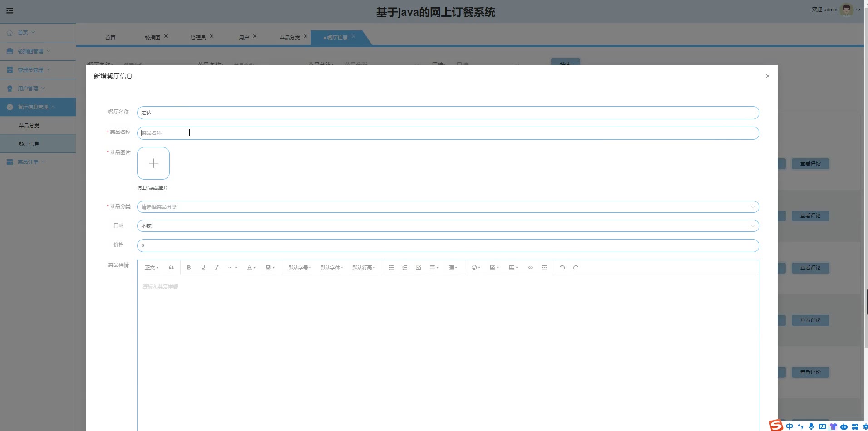Click the Sogou input method logo
868x431 pixels.
[776, 426]
